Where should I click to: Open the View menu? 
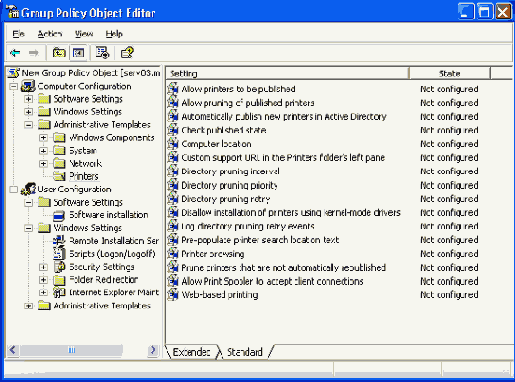pos(84,34)
